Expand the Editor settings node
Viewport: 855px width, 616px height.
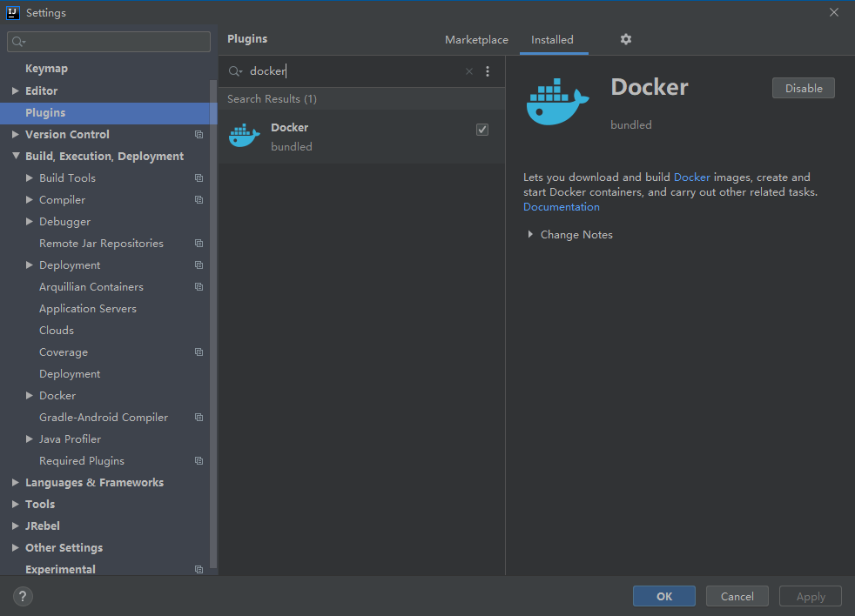point(16,91)
